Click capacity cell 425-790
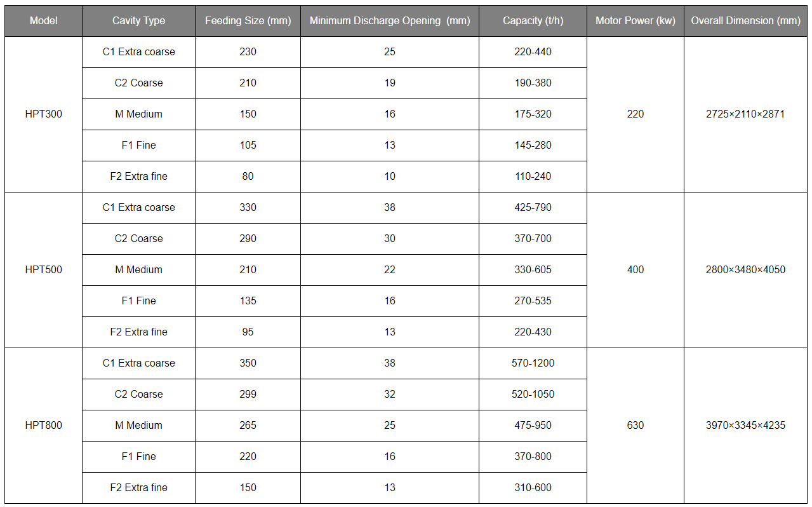Viewport: 812px width, 507px height. point(533,208)
